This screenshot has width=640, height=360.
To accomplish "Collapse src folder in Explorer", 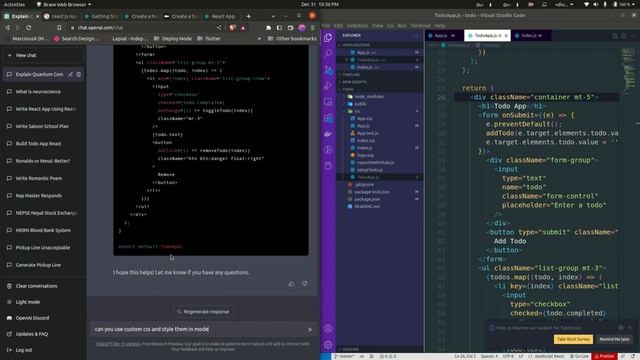I will (357, 111).
